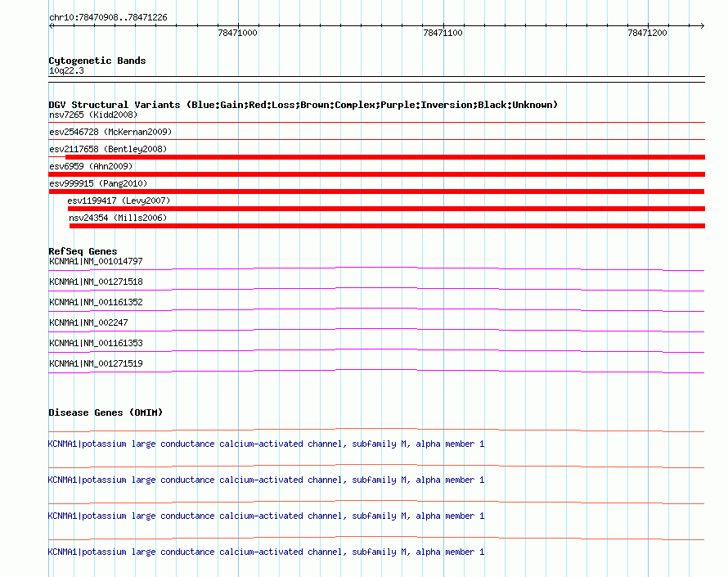Click the 10q22.3 band label
Image resolution: width=728 pixels, height=577 pixels.
pos(66,70)
